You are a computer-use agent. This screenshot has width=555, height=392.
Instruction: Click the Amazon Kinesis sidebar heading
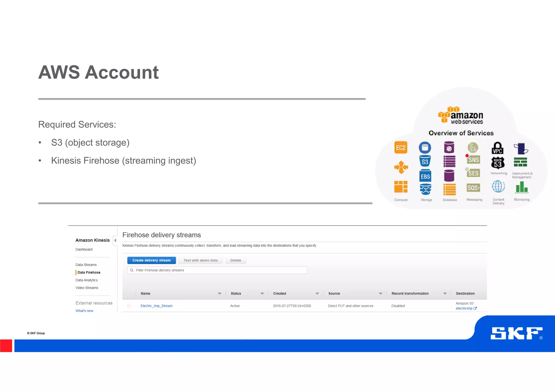[x=92, y=240]
